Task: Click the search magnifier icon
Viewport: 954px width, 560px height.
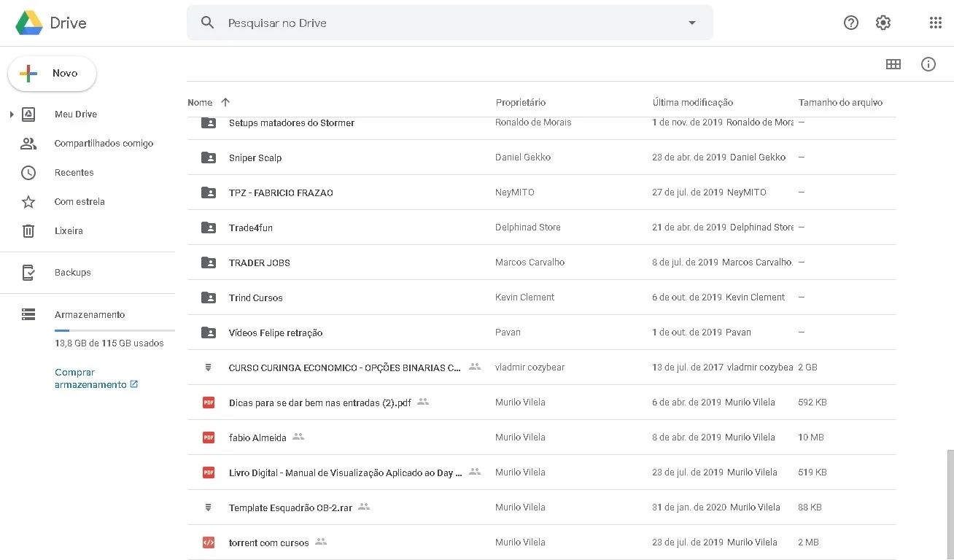Action: (208, 23)
